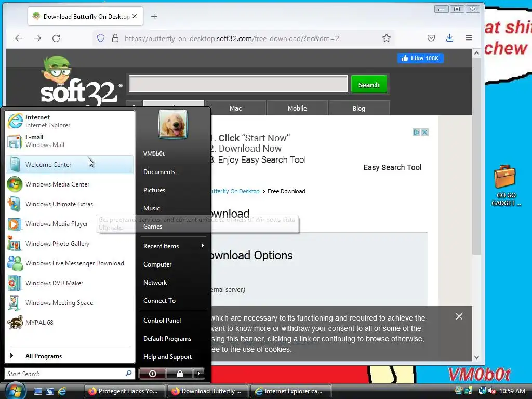Go forward in Firefox
The image size is (532, 399).
37,38
